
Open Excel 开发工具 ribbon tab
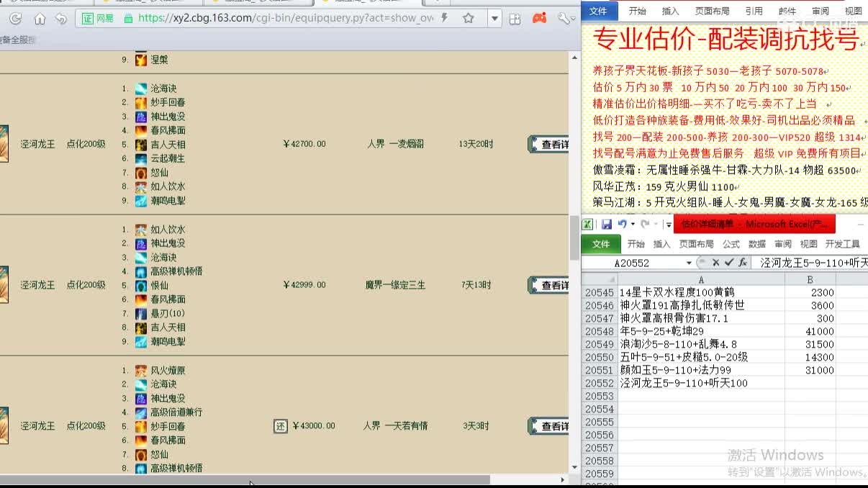[843, 244]
